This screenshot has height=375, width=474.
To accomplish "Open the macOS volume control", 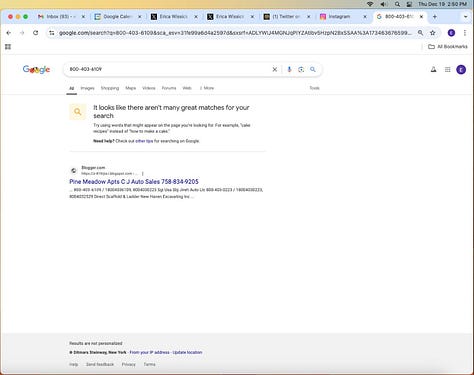I will click(384, 4).
